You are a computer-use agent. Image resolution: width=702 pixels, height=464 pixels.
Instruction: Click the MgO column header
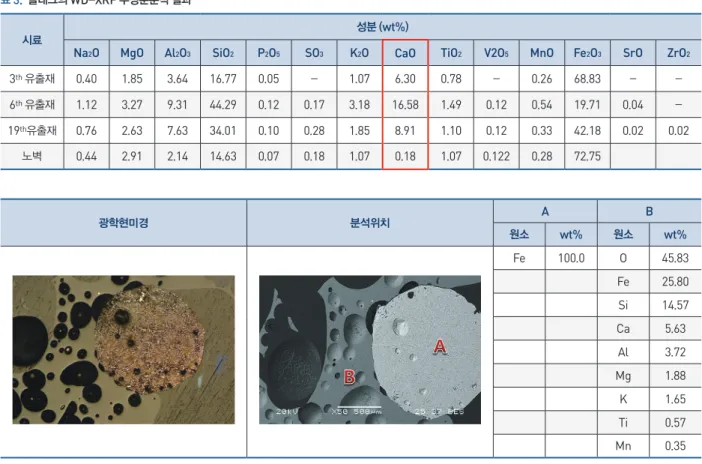(x=132, y=53)
